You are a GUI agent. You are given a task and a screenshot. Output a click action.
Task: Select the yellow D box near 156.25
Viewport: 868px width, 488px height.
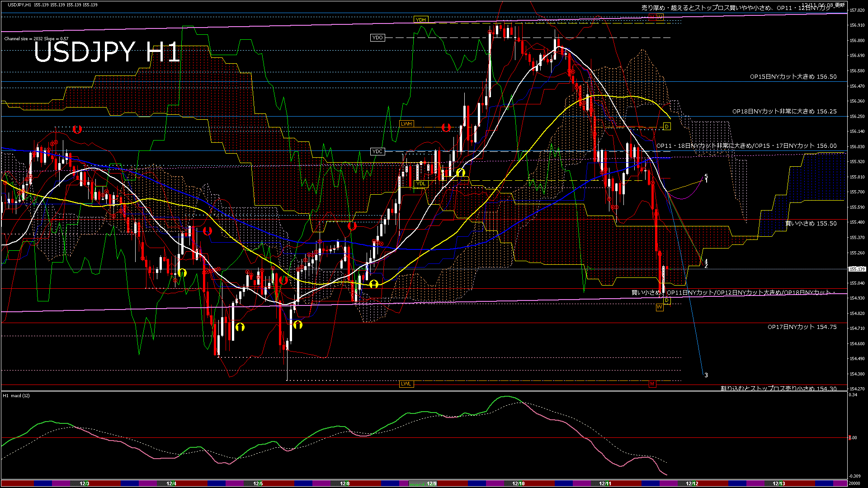pyautogui.click(x=667, y=127)
